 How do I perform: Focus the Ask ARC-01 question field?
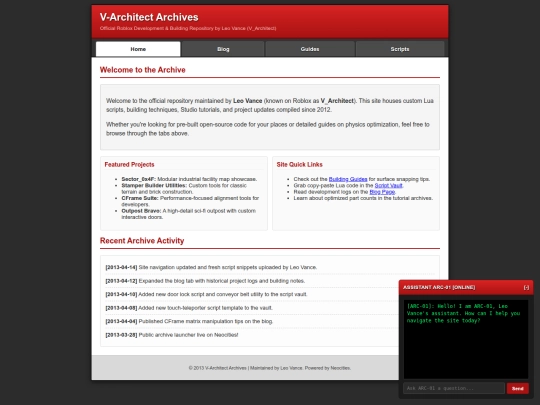click(454, 388)
